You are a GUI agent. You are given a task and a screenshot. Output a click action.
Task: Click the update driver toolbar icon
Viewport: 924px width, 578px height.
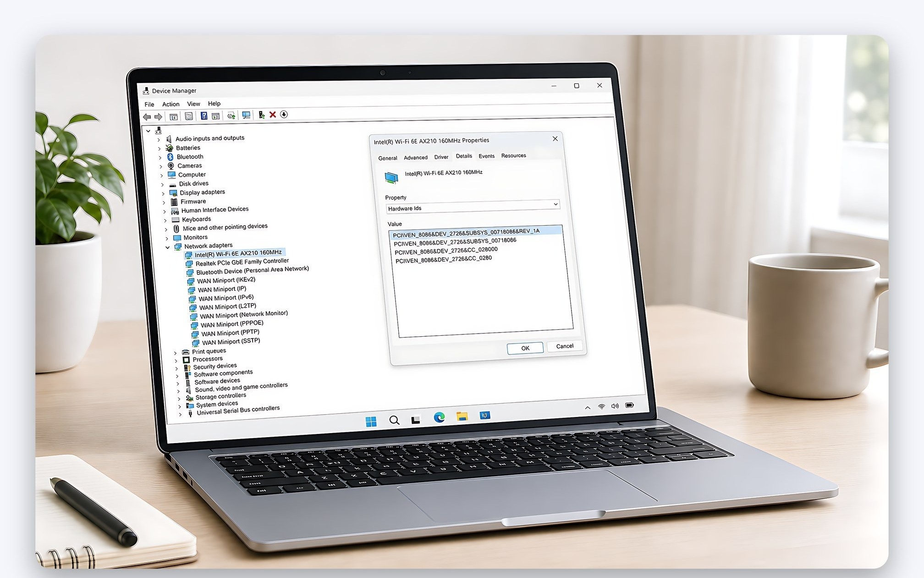pos(261,115)
